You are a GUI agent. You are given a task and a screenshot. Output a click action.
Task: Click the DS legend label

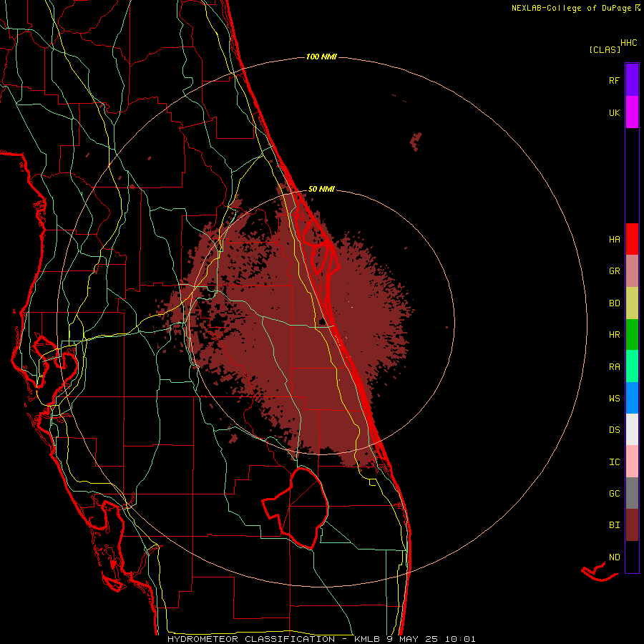(614, 430)
